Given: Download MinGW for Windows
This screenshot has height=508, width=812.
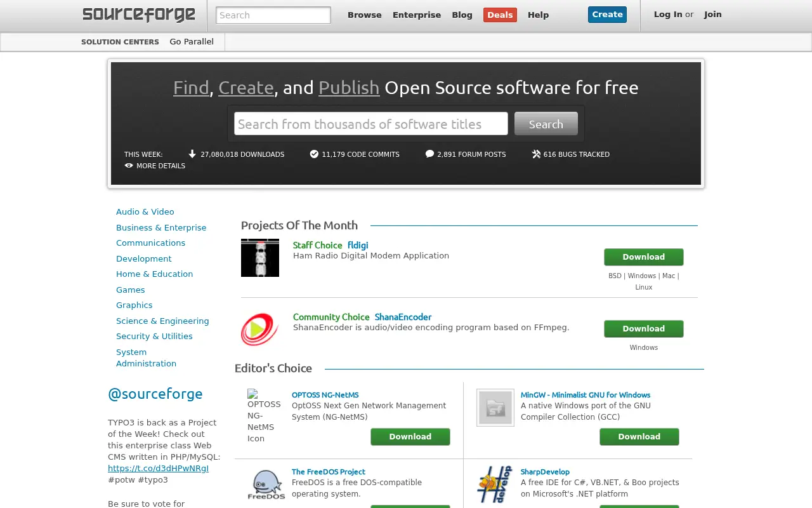Looking at the screenshot, I should (x=639, y=437).
